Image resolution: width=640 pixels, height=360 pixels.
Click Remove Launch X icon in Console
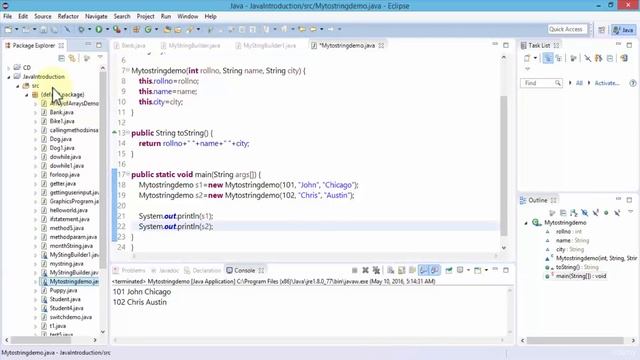(x=365, y=270)
